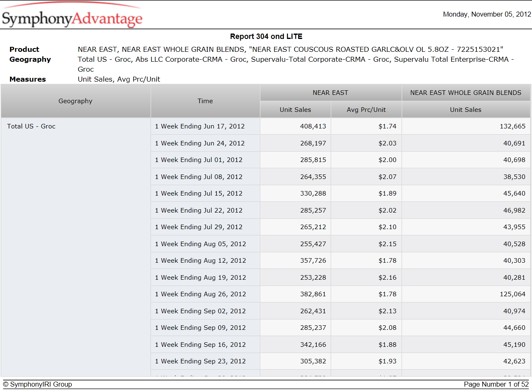
Task: Click the unit sales value 285,257
Action: 313,211
